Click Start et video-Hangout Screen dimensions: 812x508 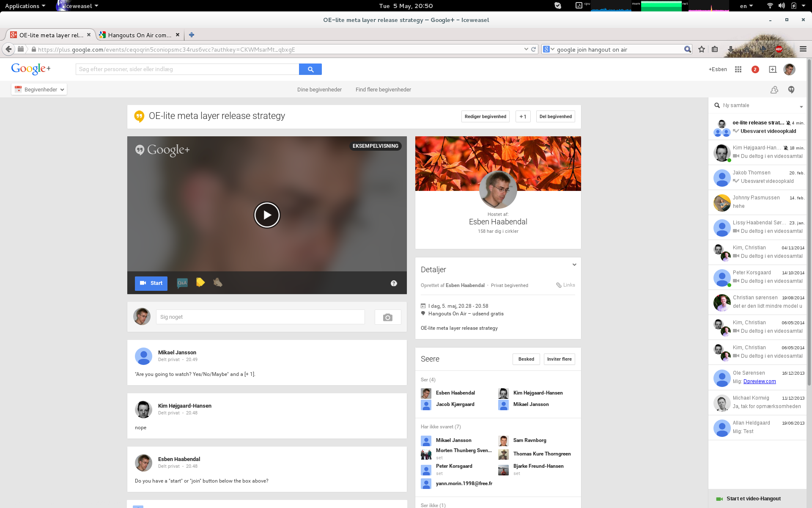click(757, 499)
